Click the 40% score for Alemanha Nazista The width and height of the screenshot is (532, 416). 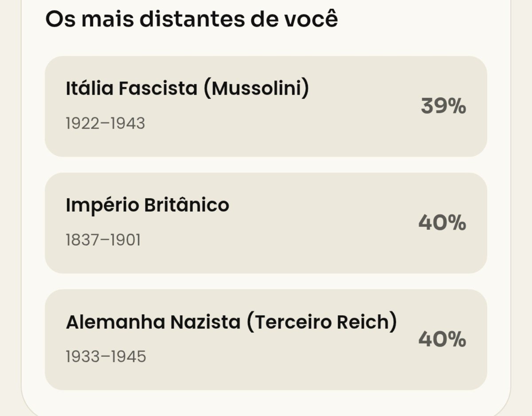coord(442,340)
